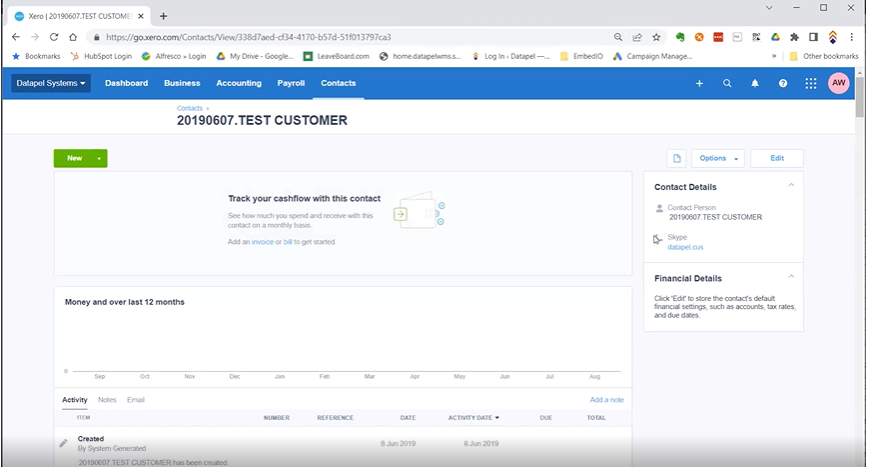Click the Number column header

point(277,418)
